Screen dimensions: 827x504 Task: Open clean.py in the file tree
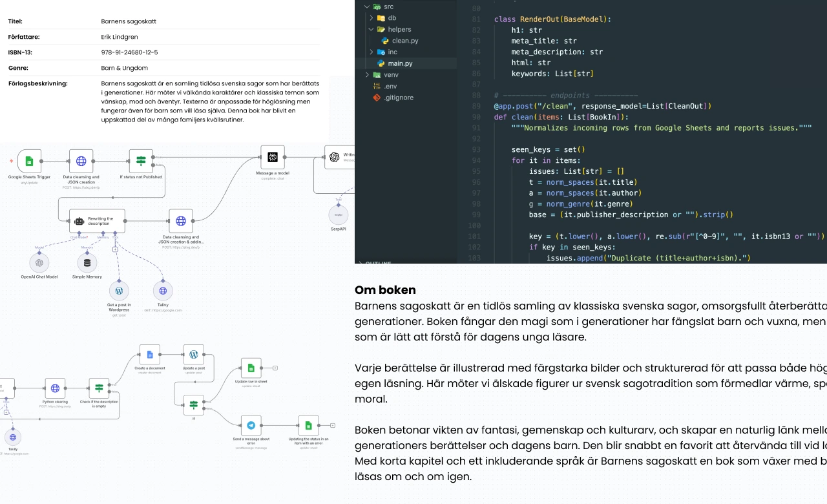point(404,41)
